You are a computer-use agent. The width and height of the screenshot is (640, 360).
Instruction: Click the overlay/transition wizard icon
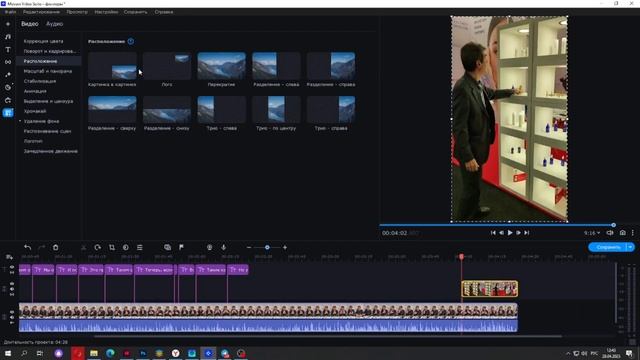point(167,247)
